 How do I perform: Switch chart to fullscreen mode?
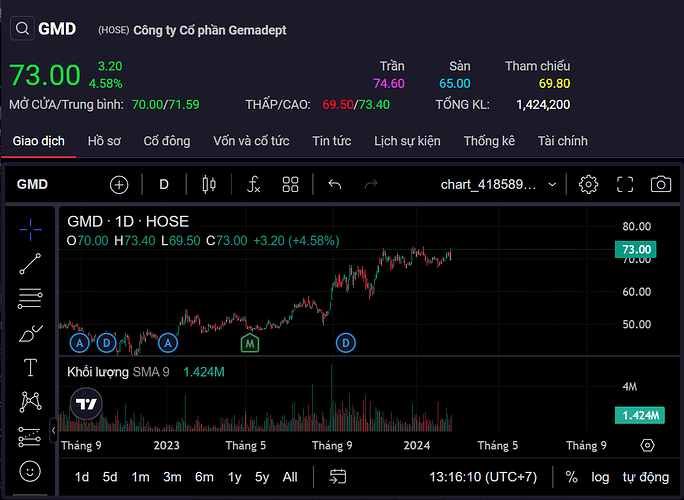(625, 185)
